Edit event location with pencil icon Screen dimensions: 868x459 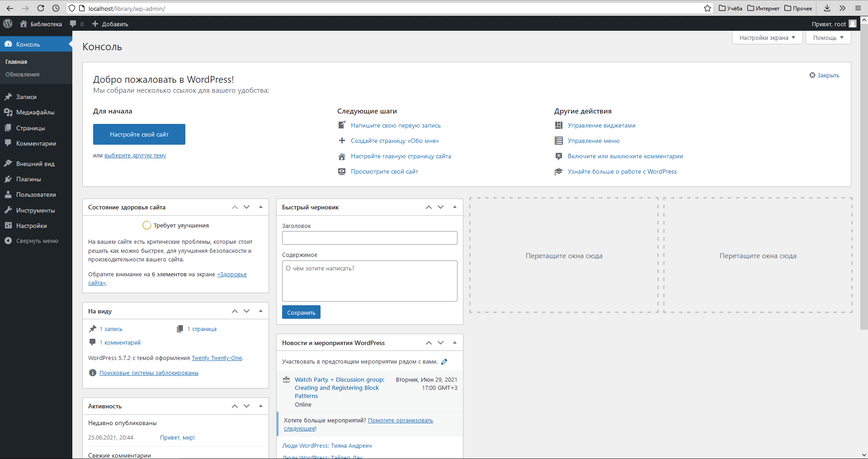point(444,362)
